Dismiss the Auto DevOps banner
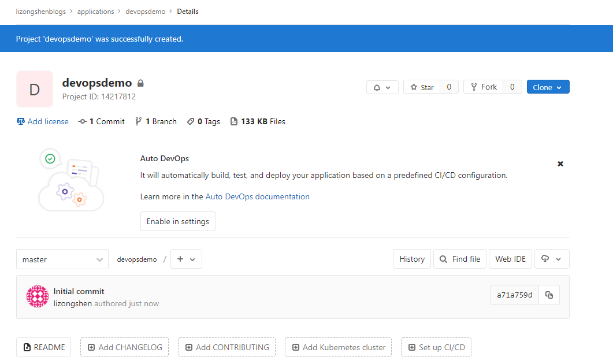Screen dimensions: 613x364 (560, 164)
